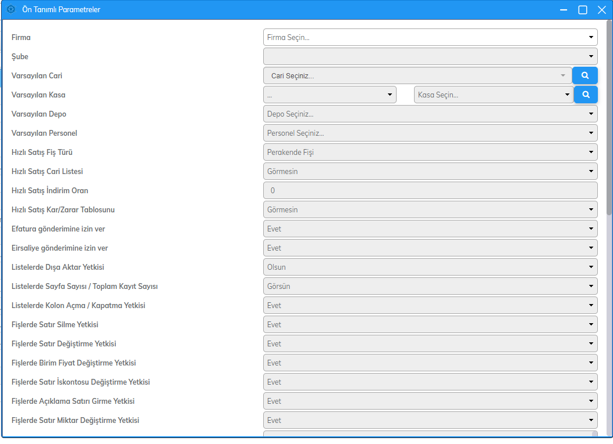Click search icon next to Kasa Seçin
Screen dimensions: 613x444
point(585,95)
